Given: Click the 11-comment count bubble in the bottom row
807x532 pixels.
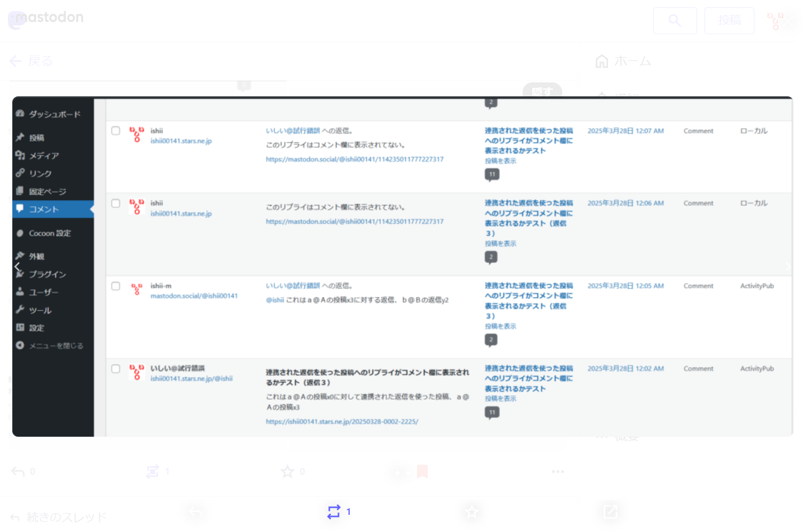Looking at the screenshot, I should click(491, 413).
